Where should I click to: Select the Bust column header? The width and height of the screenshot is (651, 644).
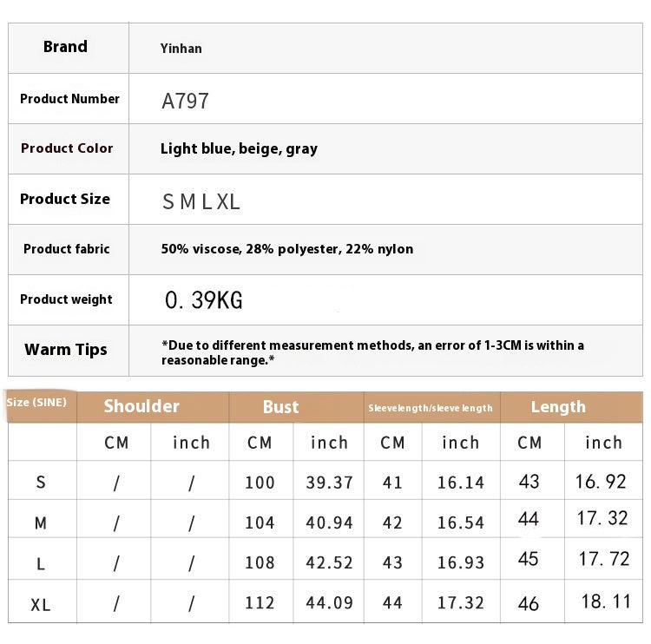(280, 407)
